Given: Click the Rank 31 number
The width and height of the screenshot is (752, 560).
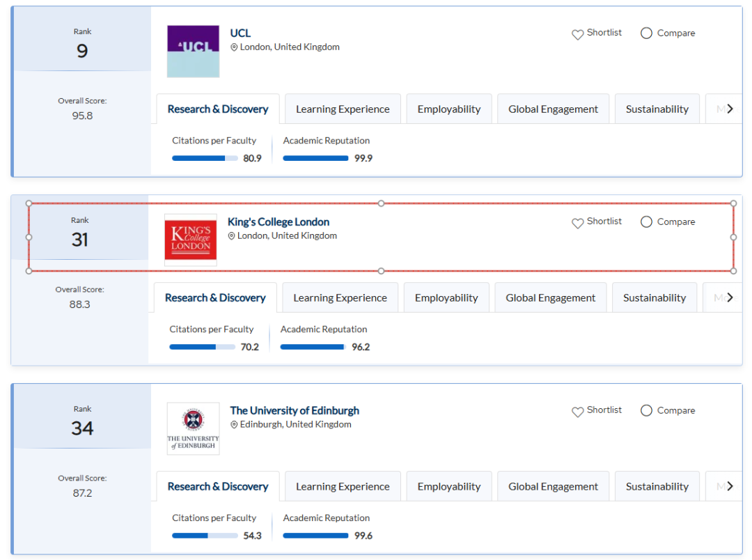Looking at the screenshot, I should point(79,240).
